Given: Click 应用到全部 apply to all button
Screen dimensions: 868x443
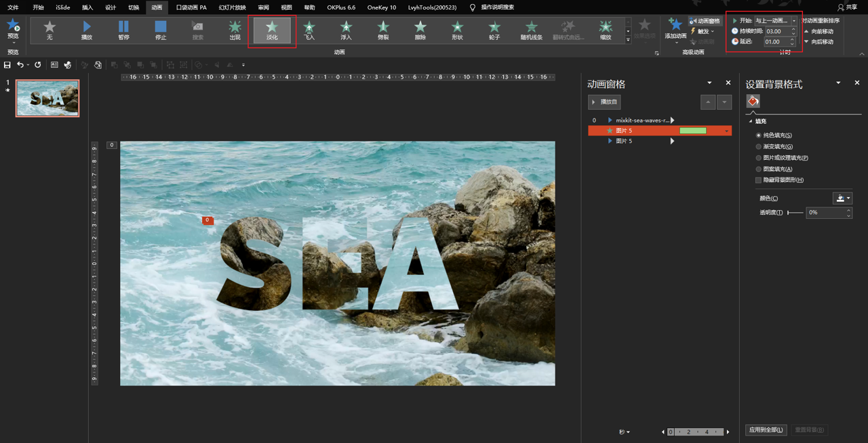Looking at the screenshot, I should pos(766,430).
